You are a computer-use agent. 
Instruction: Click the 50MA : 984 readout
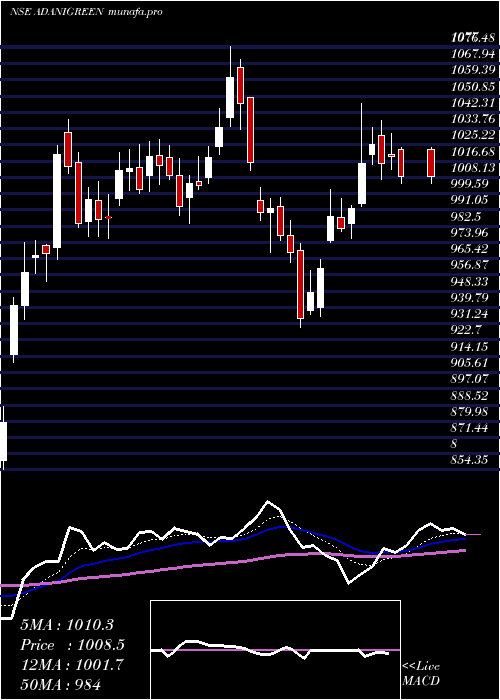tap(61, 684)
